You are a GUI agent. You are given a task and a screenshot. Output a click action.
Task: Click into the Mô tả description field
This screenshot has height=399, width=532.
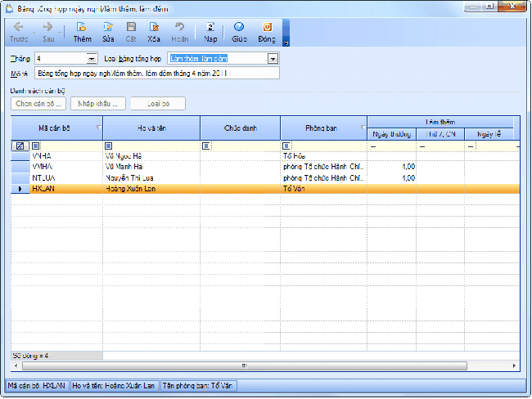[157, 74]
